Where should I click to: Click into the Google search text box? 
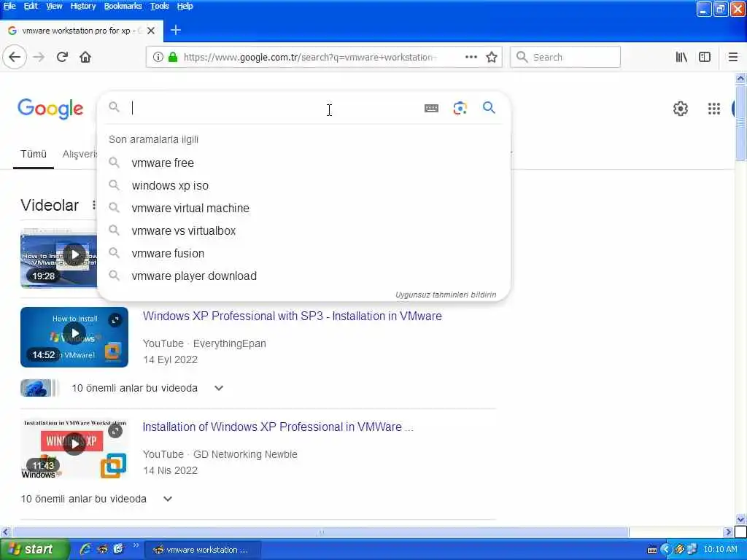point(274,108)
